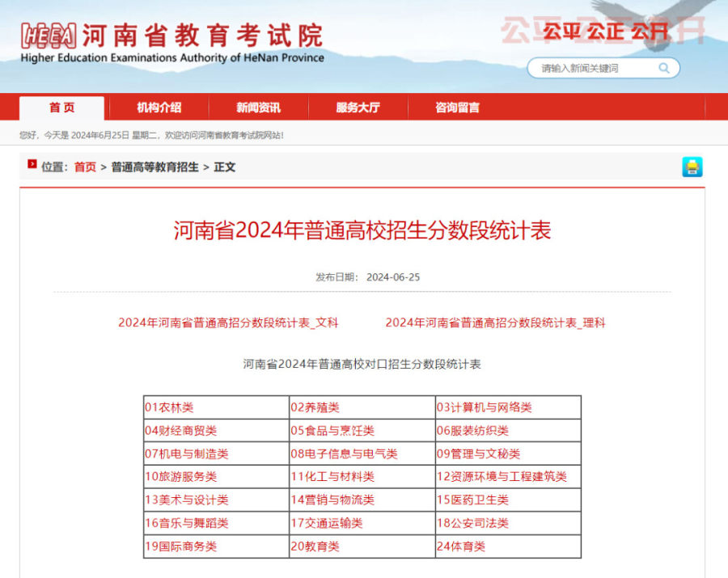Click the 24体育类 link
The width and height of the screenshot is (728, 578).
[x=461, y=547]
